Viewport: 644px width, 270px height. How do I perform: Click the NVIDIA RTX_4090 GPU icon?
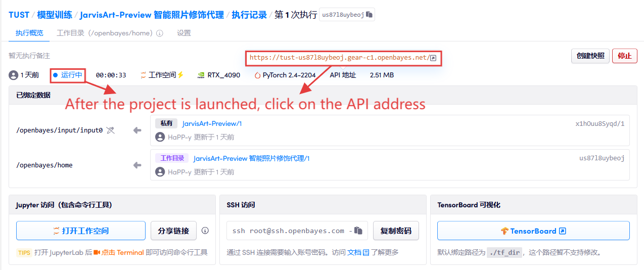(x=201, y=75)
